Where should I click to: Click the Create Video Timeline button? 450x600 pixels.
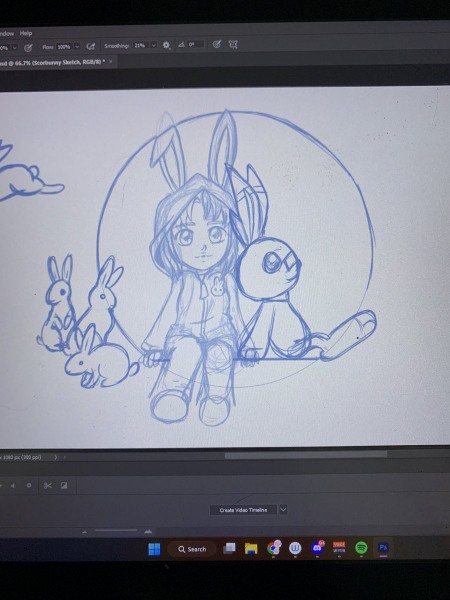pos(243,510)
